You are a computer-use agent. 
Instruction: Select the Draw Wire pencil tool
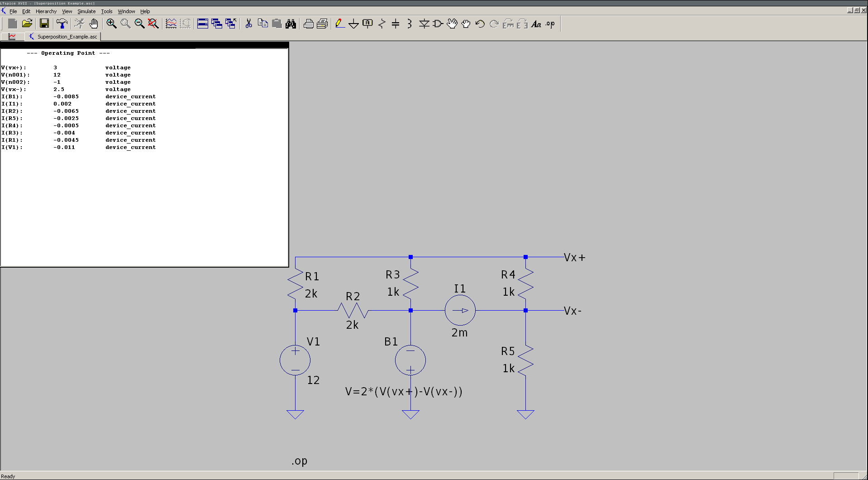pyautogui.click(x=340, y=24)
